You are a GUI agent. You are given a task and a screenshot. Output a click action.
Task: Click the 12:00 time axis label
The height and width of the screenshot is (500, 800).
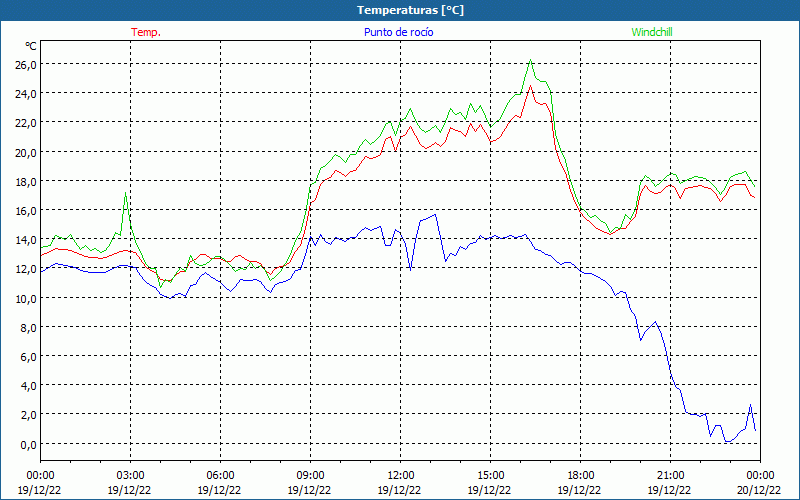401,476
